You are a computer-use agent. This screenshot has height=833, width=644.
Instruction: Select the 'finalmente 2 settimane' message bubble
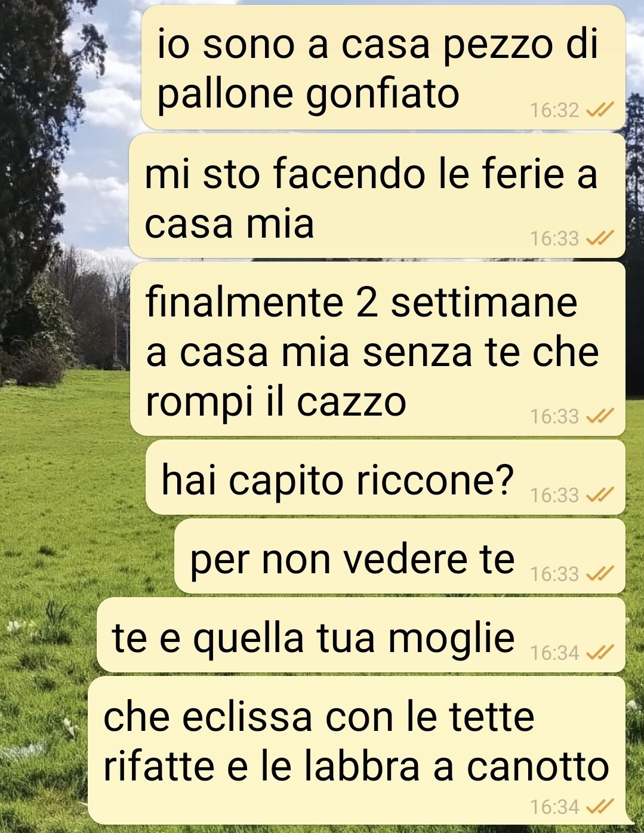click(377, 349)
